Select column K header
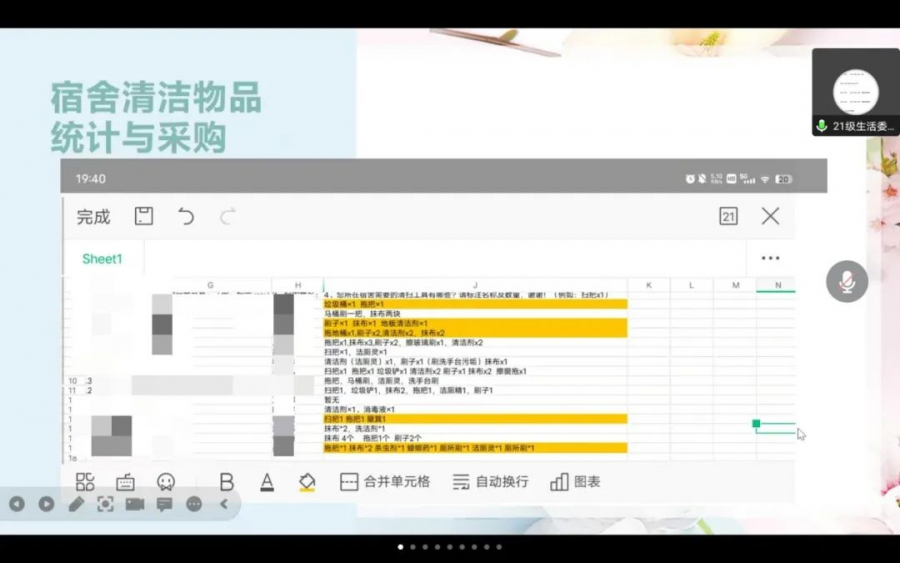The image size is (900, 563). tap(649, 286)
